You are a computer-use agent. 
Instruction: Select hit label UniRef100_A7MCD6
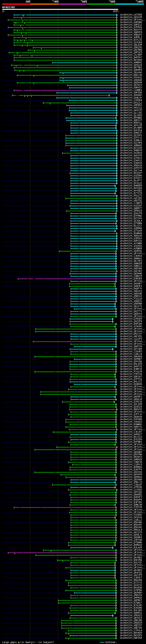click(x=131, y=487)
